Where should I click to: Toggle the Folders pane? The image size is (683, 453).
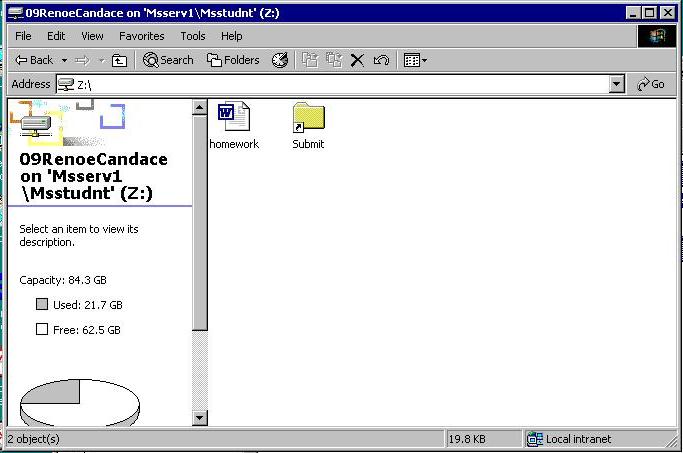click(233, 60)
